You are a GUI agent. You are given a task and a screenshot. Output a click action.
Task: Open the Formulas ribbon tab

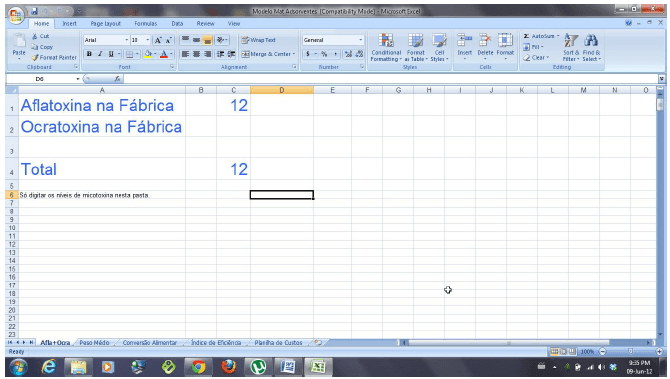point(146,24)
